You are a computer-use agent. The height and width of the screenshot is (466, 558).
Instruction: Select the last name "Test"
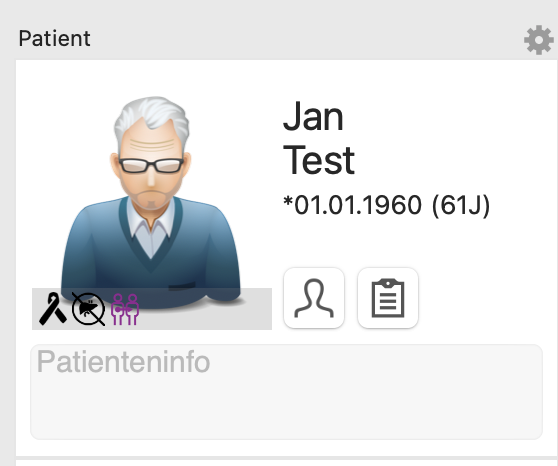[x=319, y=160]
